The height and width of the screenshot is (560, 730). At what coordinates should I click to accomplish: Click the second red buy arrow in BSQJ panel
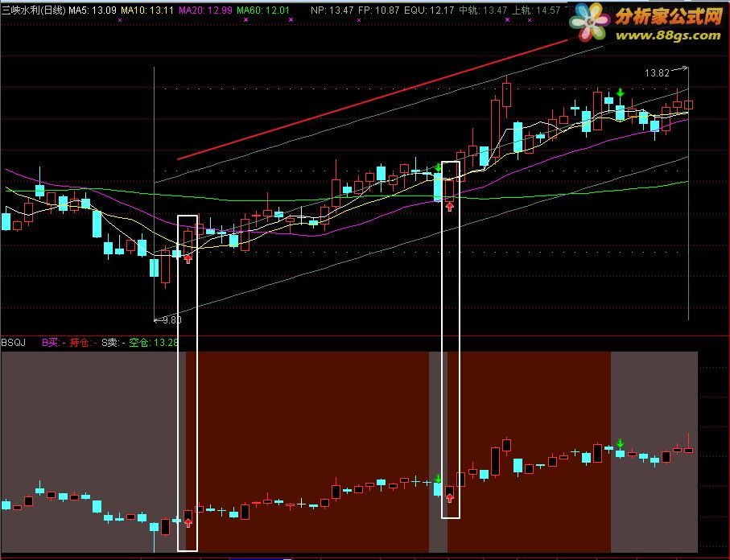[x=449, y=498]
